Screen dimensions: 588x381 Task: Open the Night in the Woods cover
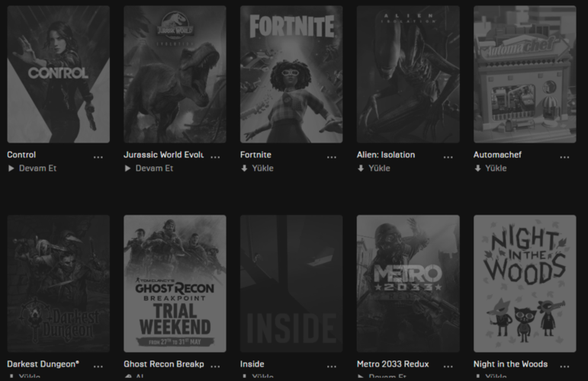(x=525, y=283)
